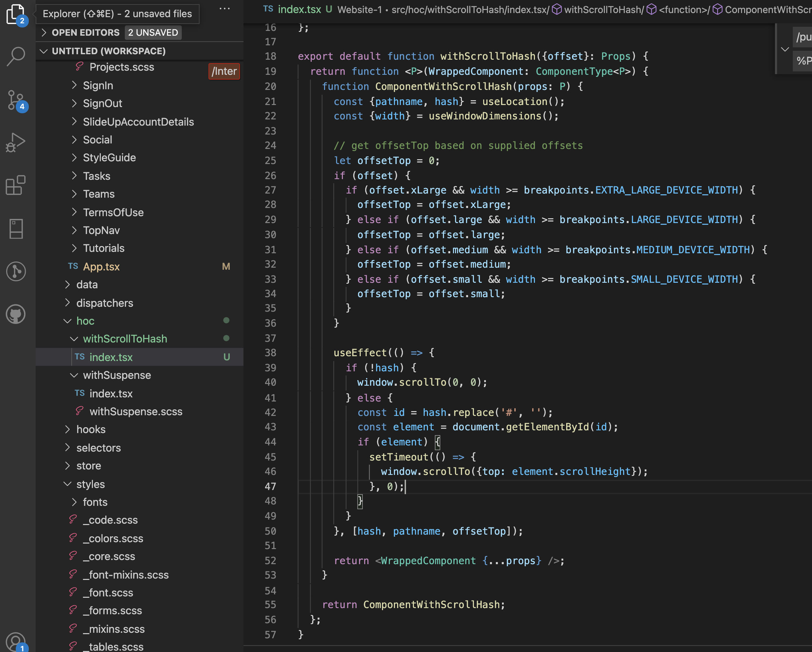Open the Extensions view
The height and width of the screenshot is (652, 812).
pos(16,185)
